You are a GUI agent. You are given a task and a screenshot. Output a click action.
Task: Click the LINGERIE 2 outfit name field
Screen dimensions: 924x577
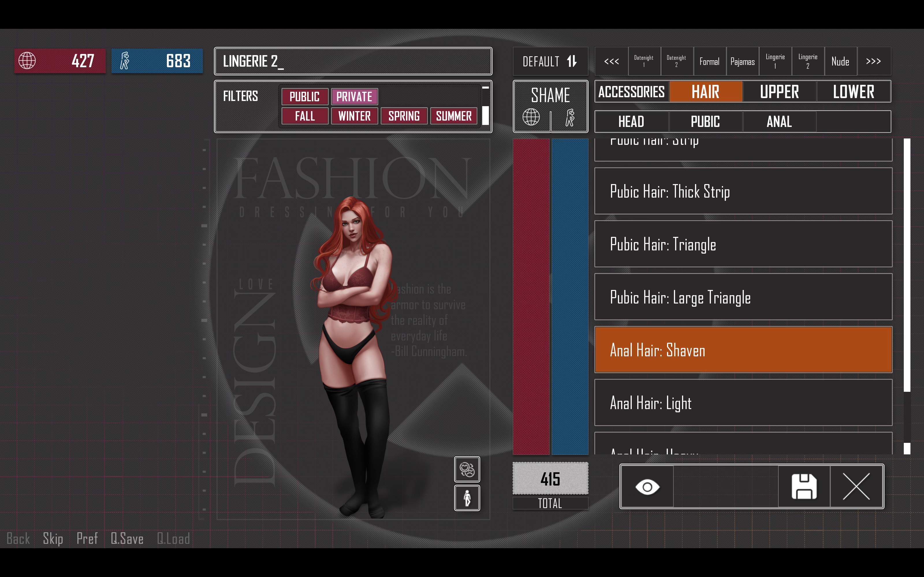tap(353, 61)
